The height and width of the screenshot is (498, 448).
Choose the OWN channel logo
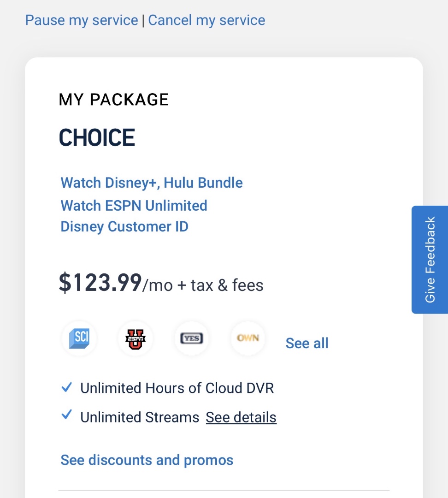click(248, 338)
